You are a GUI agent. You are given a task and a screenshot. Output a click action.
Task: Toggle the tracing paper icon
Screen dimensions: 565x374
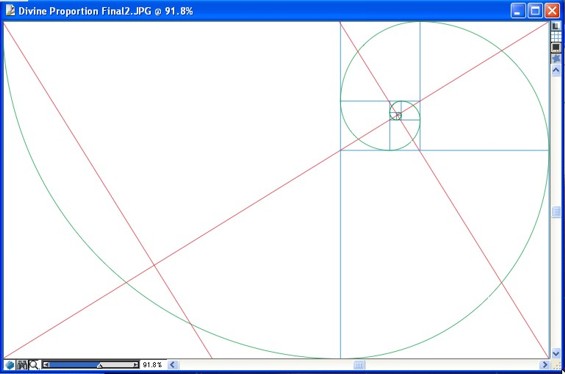pyautogui.click(x=556, y=26)
